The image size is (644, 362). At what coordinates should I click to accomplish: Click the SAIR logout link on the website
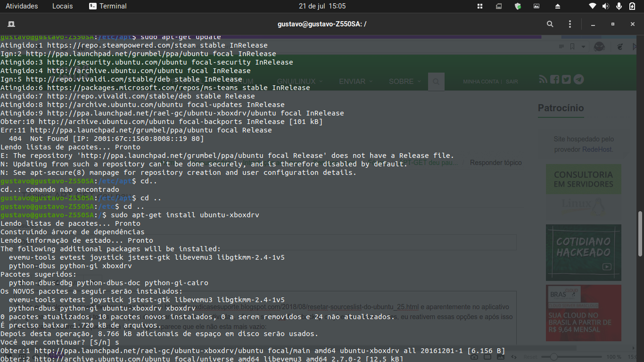click(x=512, y=82)
